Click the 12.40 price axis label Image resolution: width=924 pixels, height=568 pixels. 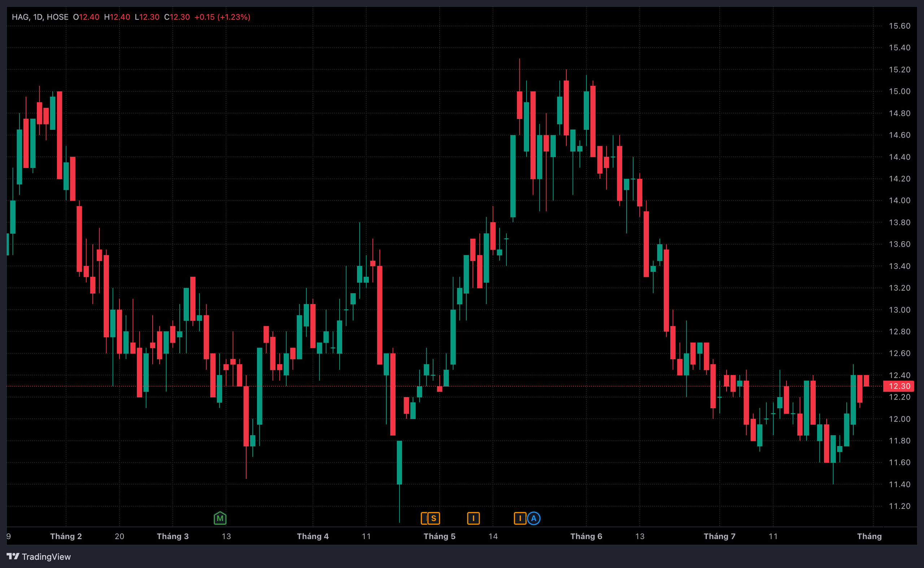click(x=899, y=375)
